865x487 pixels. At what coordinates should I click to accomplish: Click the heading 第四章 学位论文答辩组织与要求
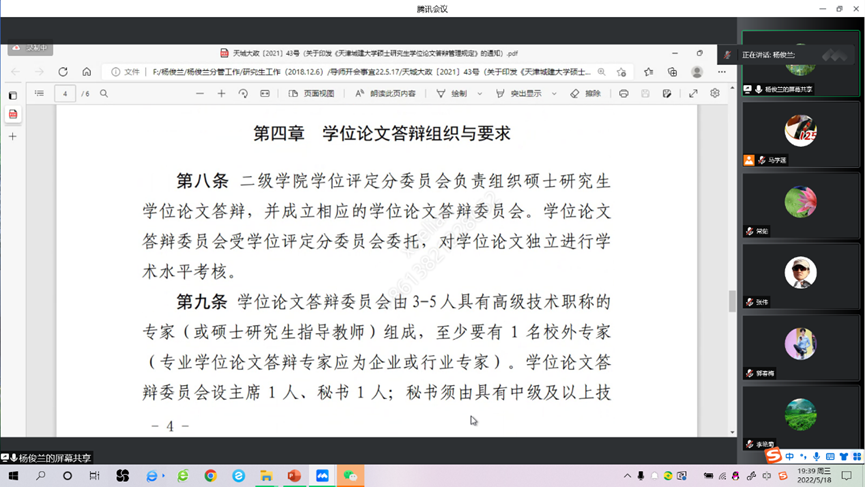point(382,133)
